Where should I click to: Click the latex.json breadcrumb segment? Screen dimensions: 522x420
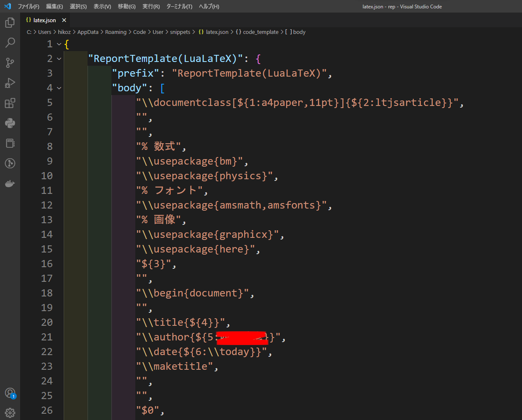(214, 32)
